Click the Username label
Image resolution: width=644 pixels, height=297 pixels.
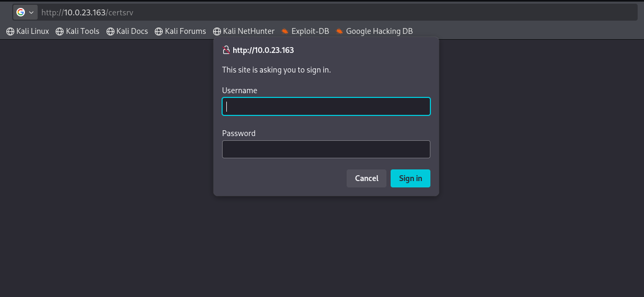[x=240, y=91]
